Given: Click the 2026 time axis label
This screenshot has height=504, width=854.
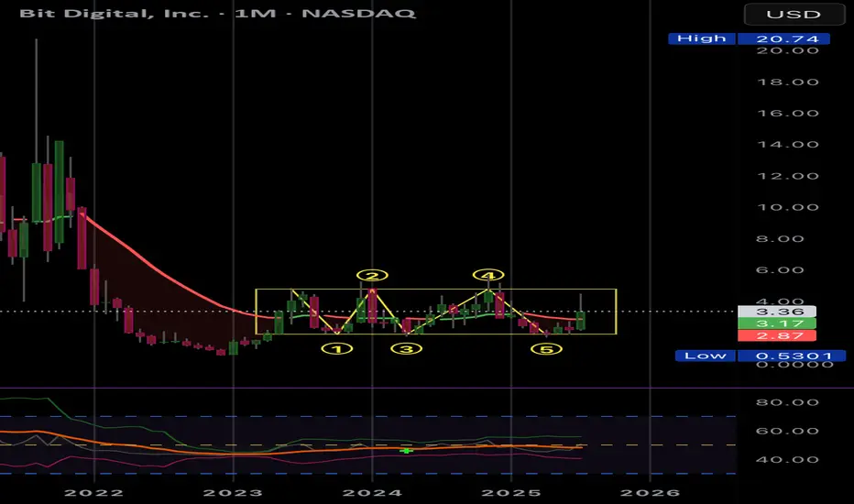Looking at the screenshot, I should click(x=651, y=493).
